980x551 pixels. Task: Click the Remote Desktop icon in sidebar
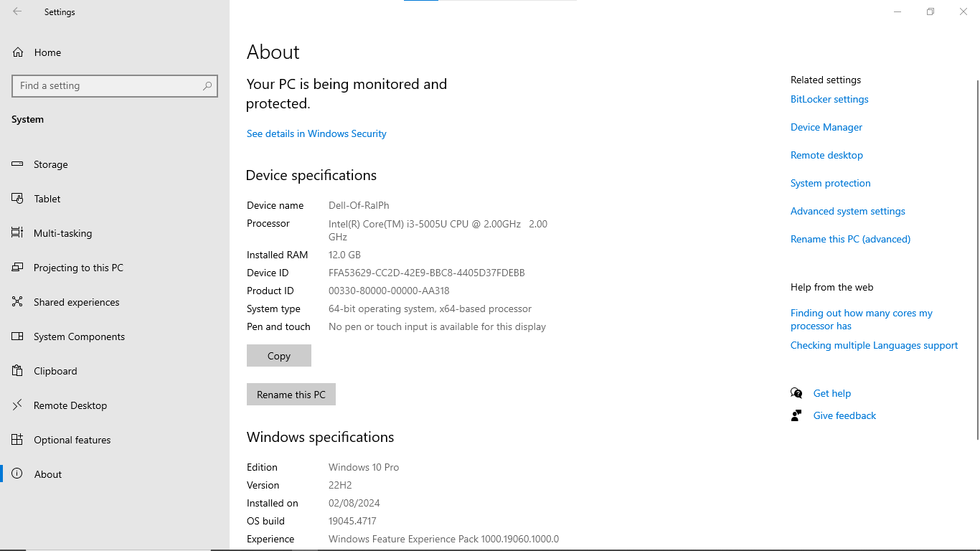(18, 405)
